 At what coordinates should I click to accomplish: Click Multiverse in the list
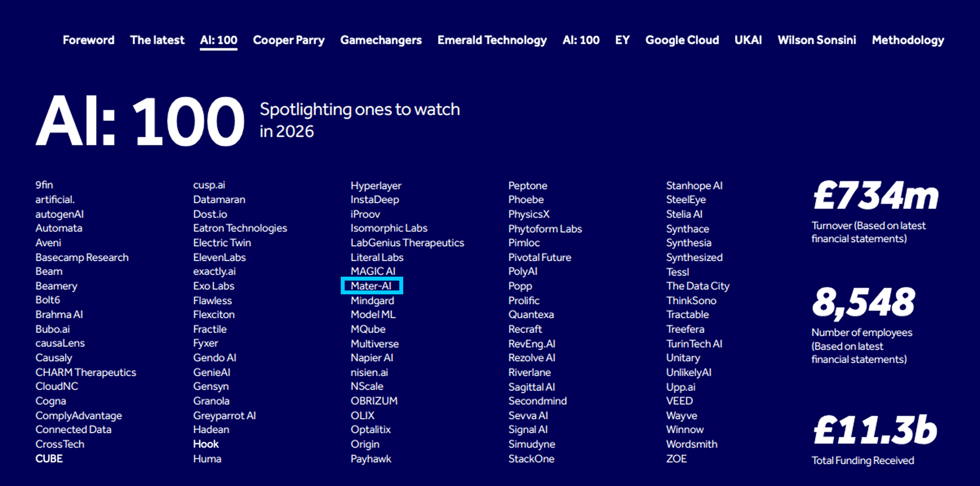tap(375, 344)
